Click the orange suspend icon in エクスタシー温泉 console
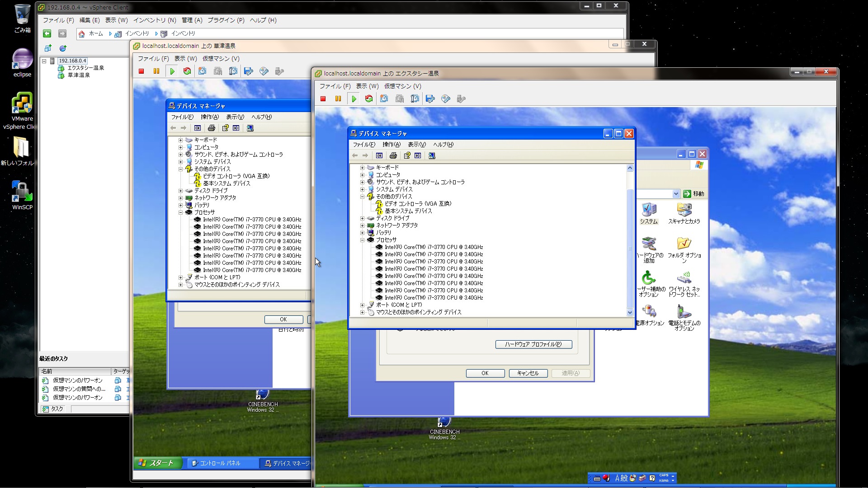The height and width of the screenshot is (488, 868). point(338,99)
